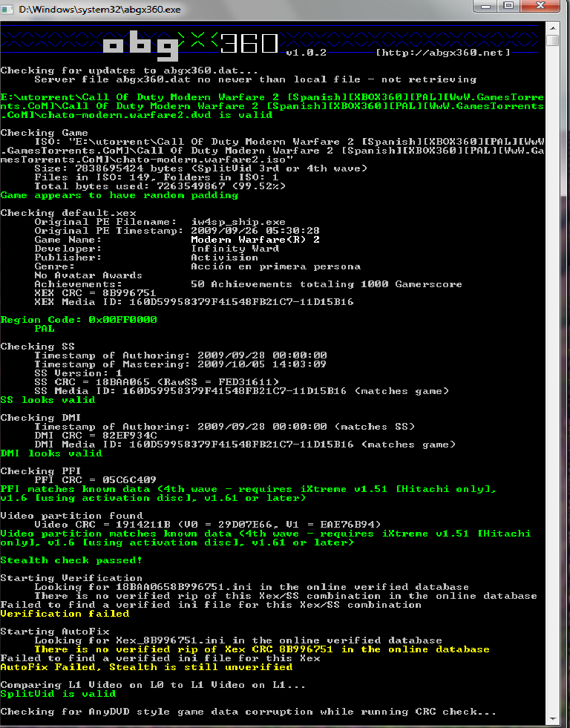Click the PE Timestamp '2009/09/26 05:30:28'

pyautogui.click(x=255, y=231)
